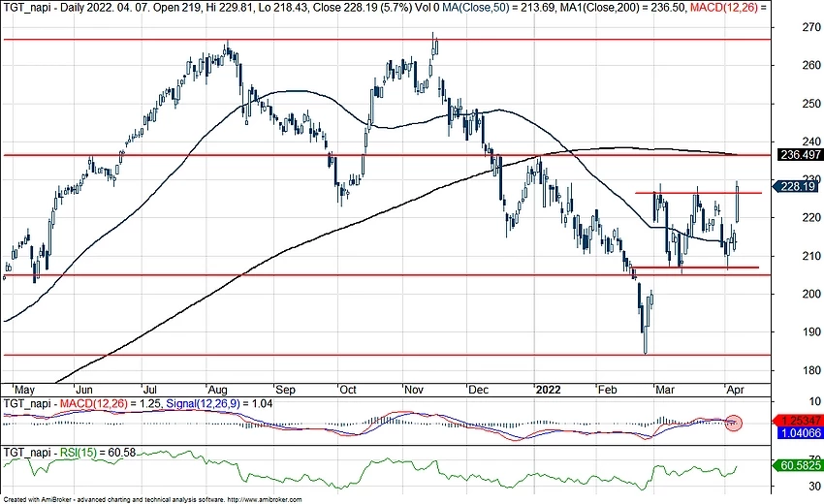The width and height of the screenshot is (824, 504).
Task: Click the 'Jul' month label
Action: [149, 390]
